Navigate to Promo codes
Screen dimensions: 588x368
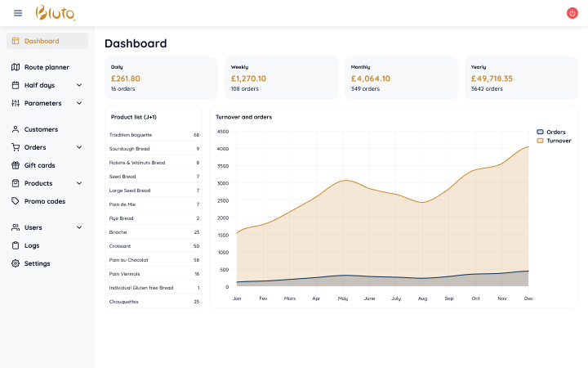click(x=47, y=201)
